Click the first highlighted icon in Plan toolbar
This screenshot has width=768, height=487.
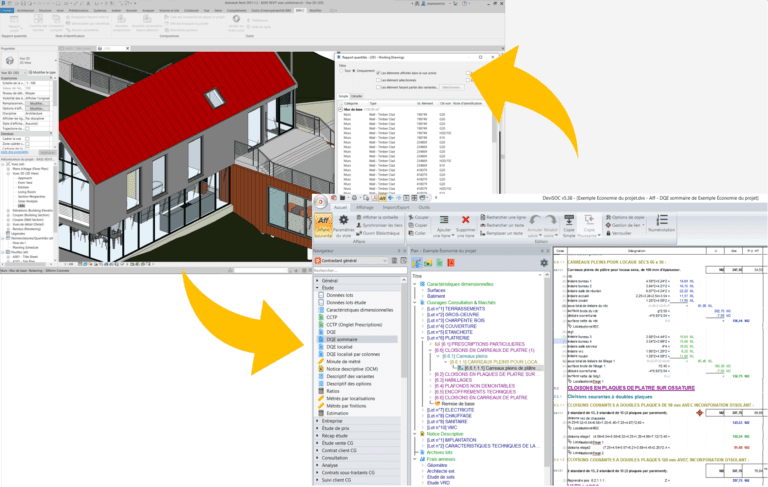[x=417, y=263]
